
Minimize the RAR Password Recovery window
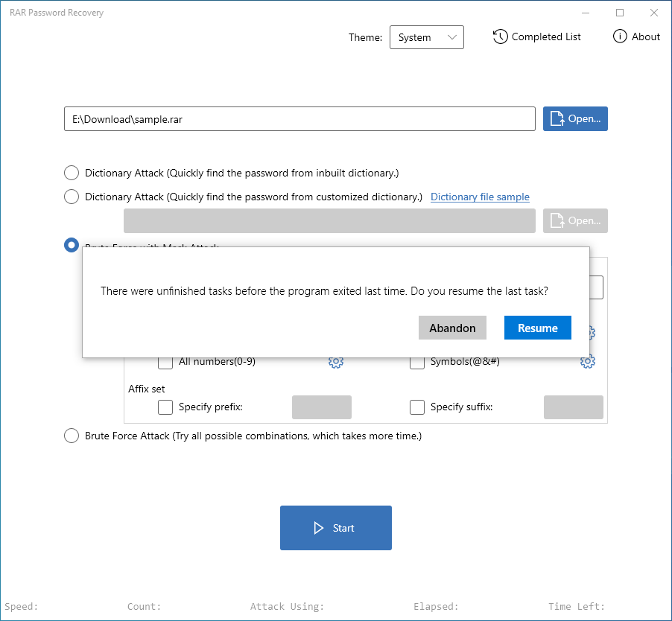pyautogui.click(x=586, y=13)
